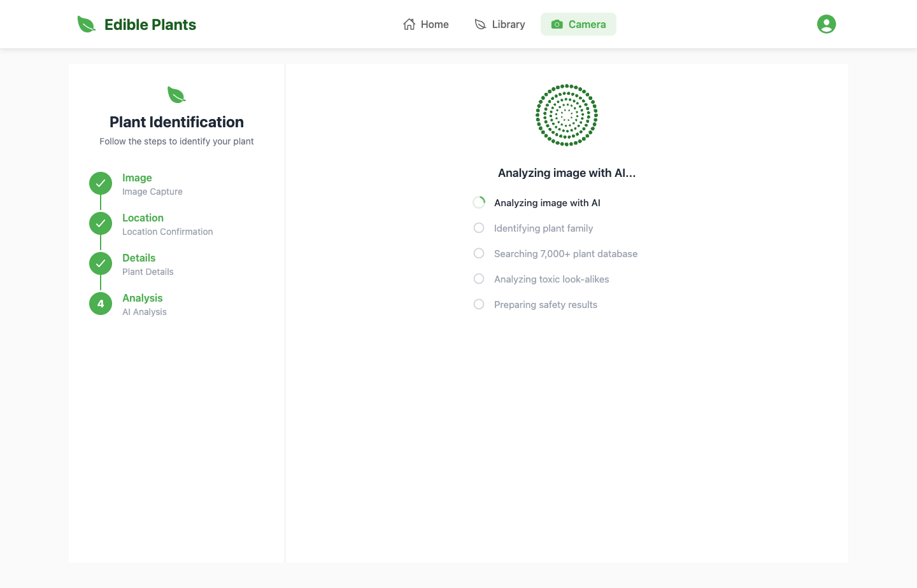Click the step 4 Analysis circle
Image resolution: width=917 pixels, height=588 pixels.
pos(101,304)
